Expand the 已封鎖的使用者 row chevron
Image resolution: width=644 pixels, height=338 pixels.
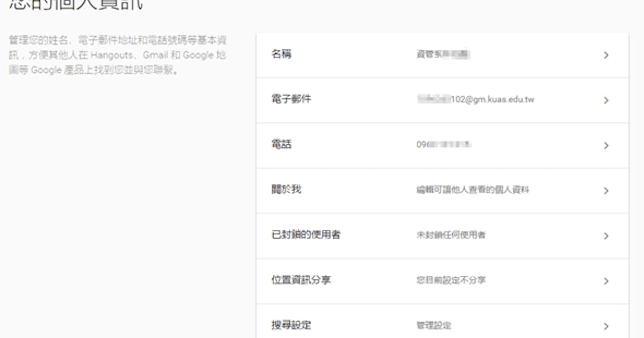(x=606, y=236)
